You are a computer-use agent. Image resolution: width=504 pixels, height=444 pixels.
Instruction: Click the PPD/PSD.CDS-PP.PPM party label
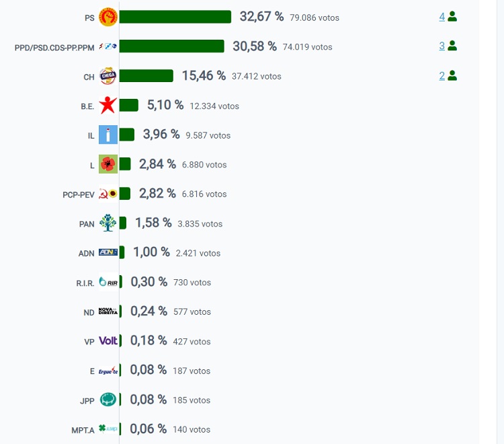[56, 47]
